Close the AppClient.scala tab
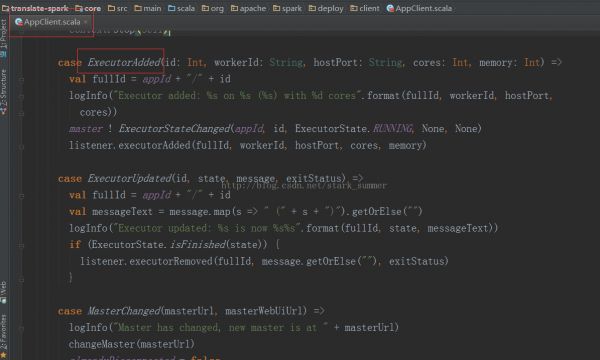The width and height of the screenshot is (600, 360). (86, 22)
